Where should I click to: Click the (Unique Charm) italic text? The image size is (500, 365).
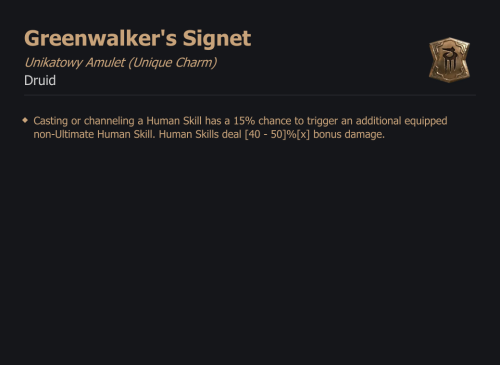coord(173,62)
